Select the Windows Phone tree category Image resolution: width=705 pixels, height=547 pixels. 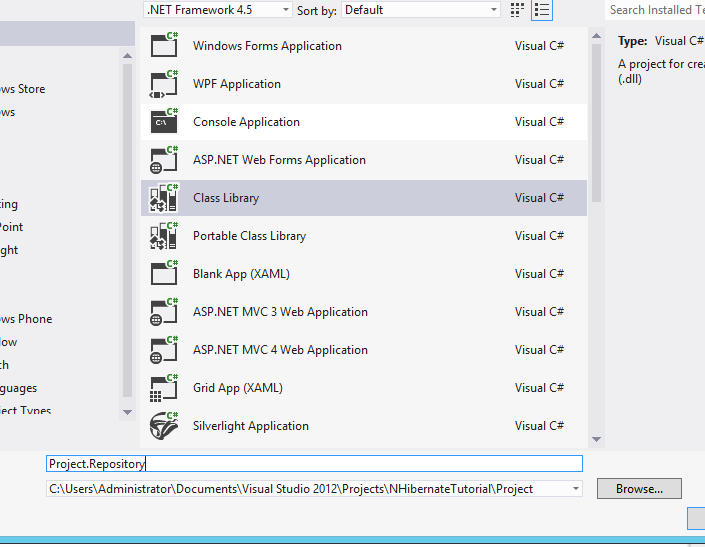click(26, 319)
